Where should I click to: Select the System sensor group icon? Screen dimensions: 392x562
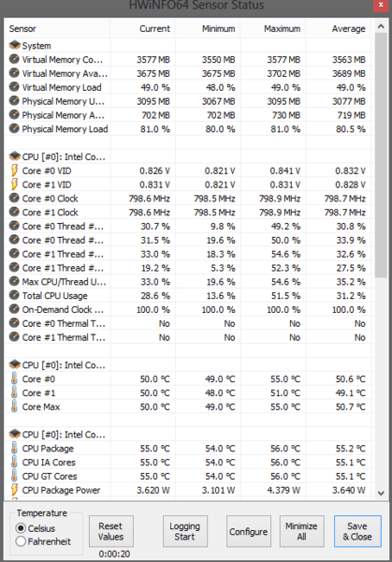15,46
